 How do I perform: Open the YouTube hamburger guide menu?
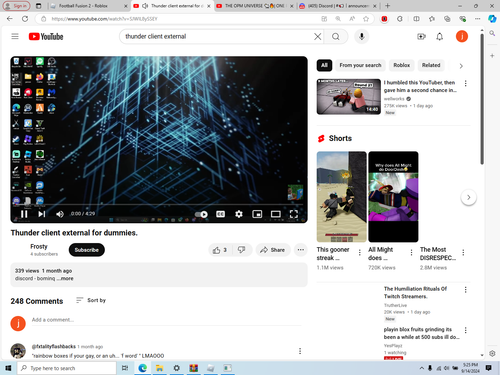pyautogui.click(x=15, y=36)
